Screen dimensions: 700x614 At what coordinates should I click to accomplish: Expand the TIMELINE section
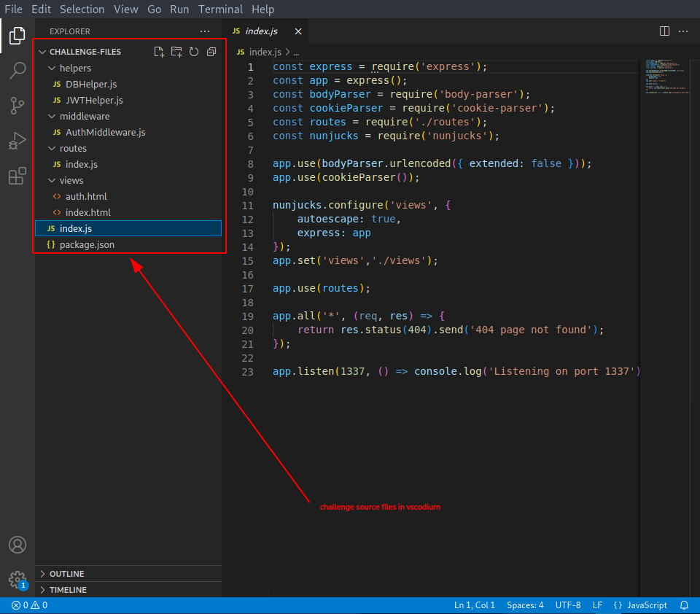67,590
